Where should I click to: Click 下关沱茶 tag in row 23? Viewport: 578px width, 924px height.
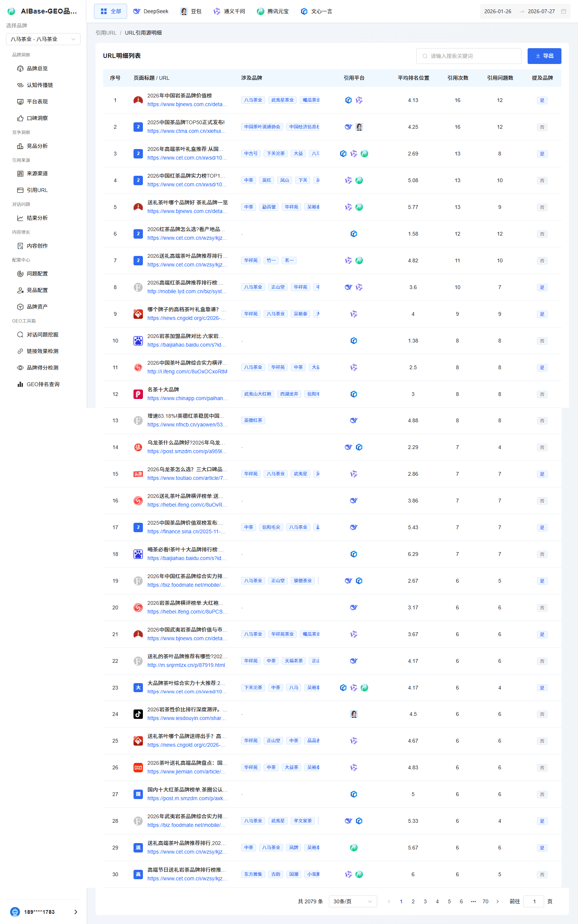click(x=253, y=688)
